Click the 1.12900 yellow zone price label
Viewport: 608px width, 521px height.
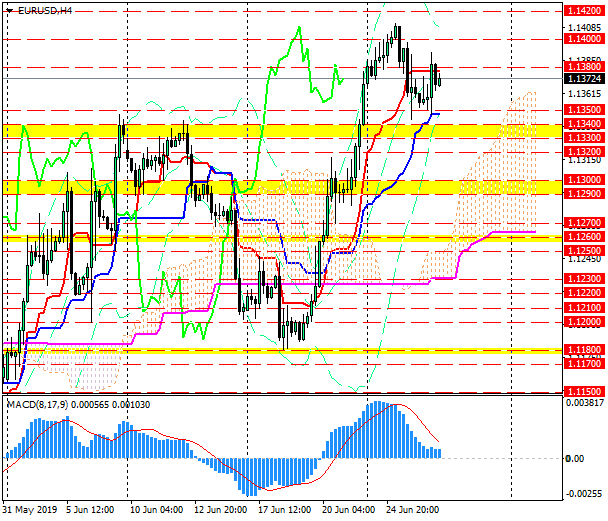pos(584,194)
